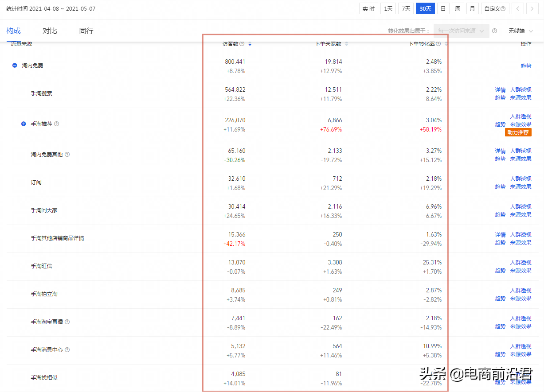Open help icon beside 下单转化率 header
Screen dimensions: 544x392
click(438, 44)
